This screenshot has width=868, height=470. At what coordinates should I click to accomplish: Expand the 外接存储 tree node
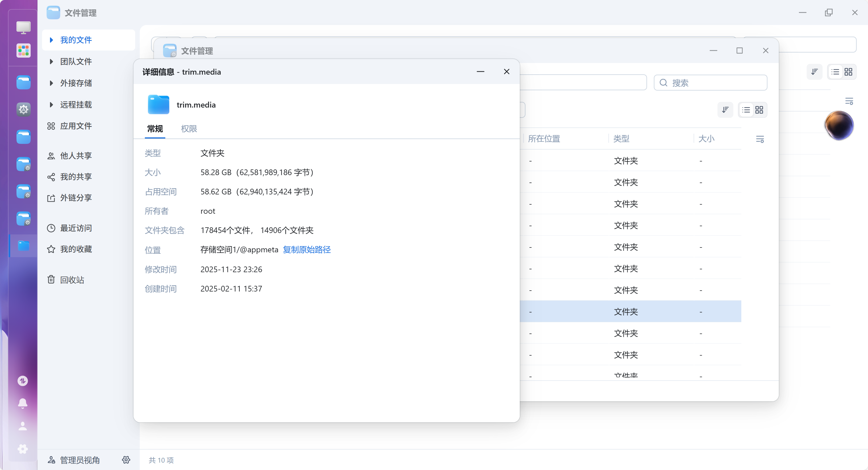[51, 83]
